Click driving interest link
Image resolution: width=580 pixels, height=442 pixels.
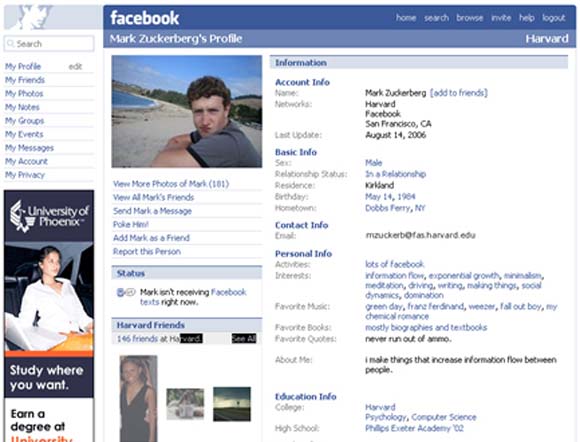coord(421,286)
